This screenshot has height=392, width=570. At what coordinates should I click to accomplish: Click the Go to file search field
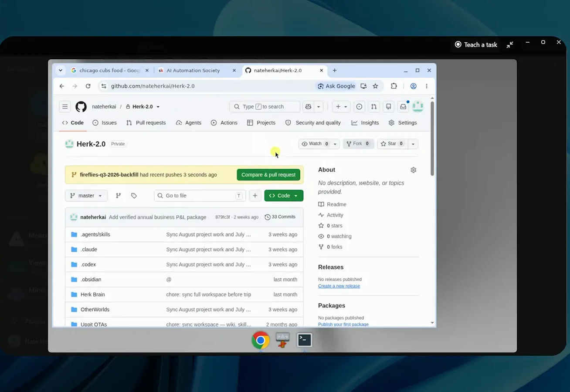tap(200, 196)
